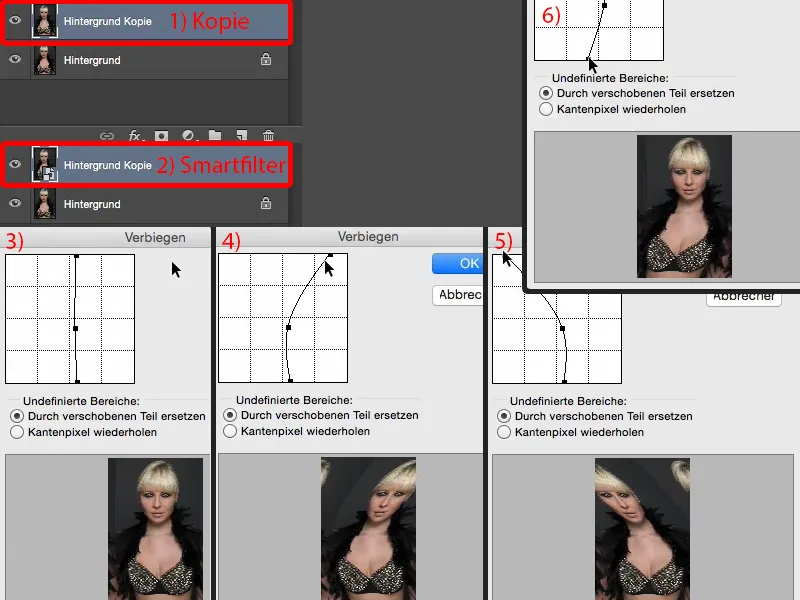The height and width of the screenshot is (600, 800).
Task: Click bottom curve point in dialog 4 grid
Action: tap(290, 380)
